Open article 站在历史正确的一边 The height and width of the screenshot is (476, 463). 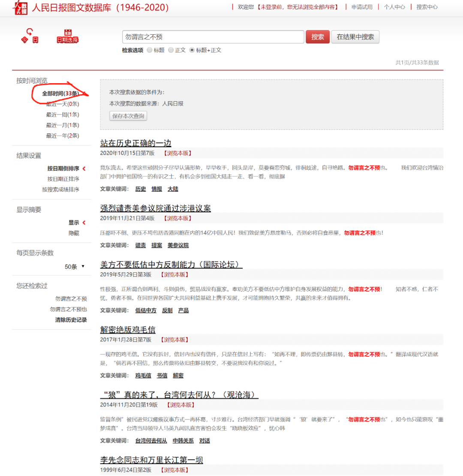135,143
